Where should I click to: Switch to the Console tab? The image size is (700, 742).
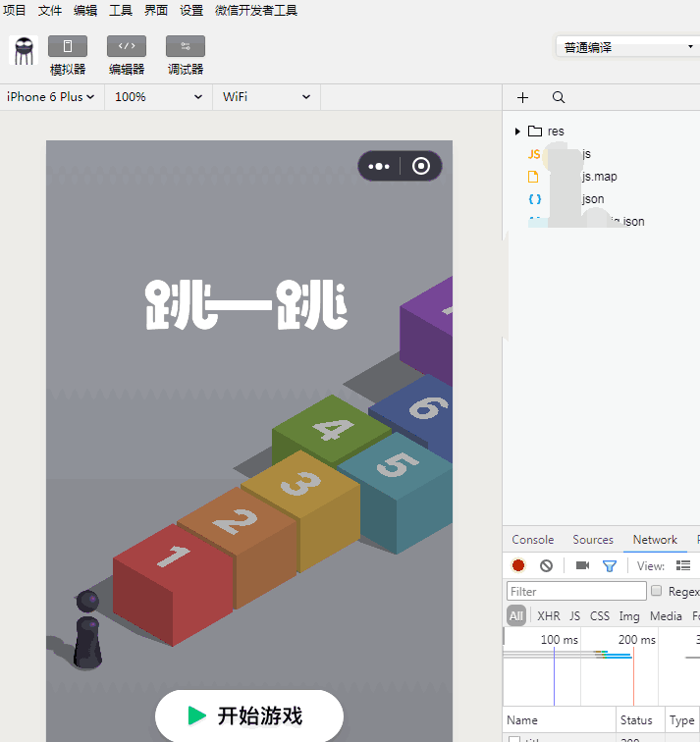[x=532, y=540]
